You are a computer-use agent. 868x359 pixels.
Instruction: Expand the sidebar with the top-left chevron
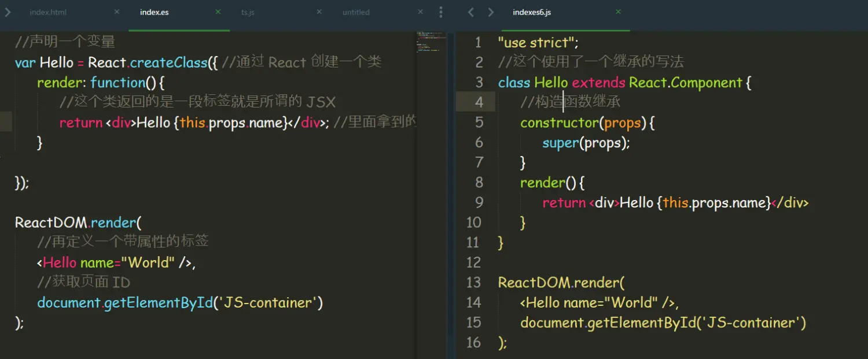8,12
